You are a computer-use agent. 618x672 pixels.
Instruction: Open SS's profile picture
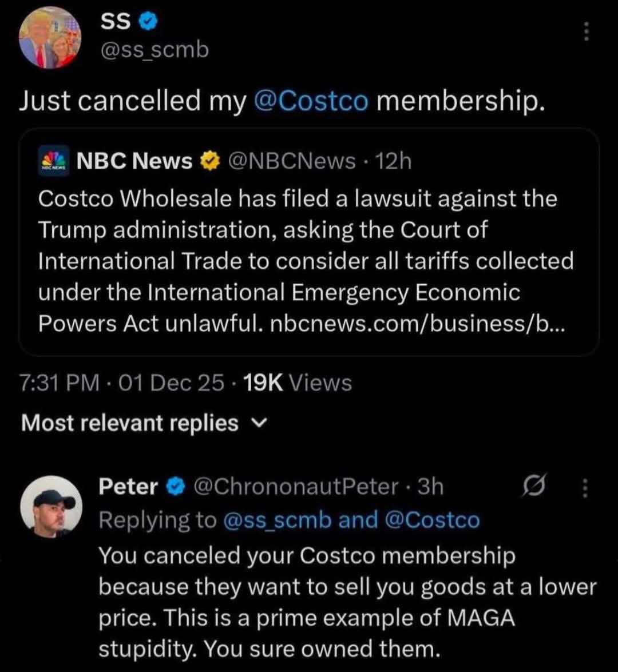pos(50,38)
